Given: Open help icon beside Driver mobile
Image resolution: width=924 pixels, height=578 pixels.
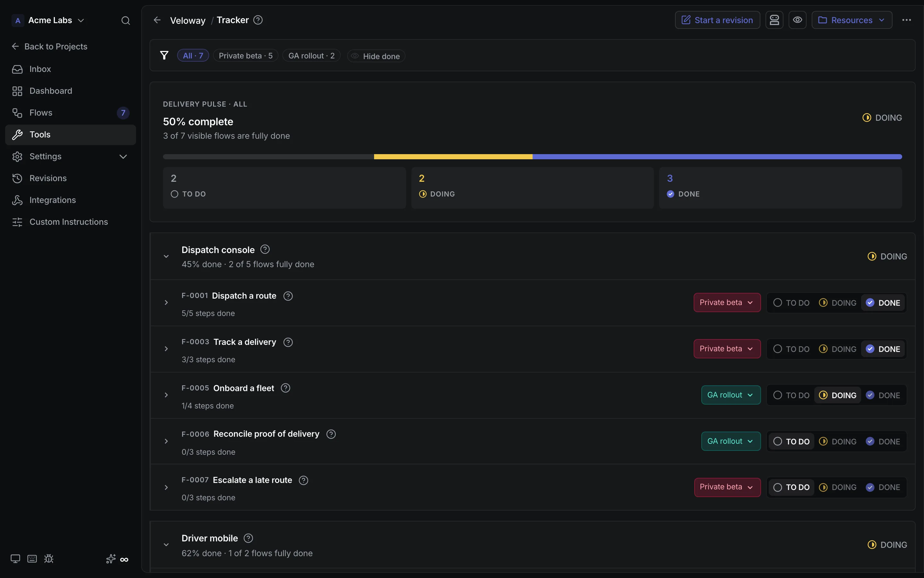Looking at the screenshot, I should [248, 538].
